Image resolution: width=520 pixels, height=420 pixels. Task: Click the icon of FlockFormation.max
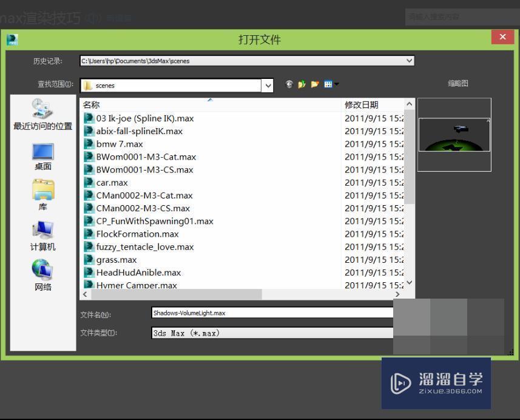pos(89,234)
